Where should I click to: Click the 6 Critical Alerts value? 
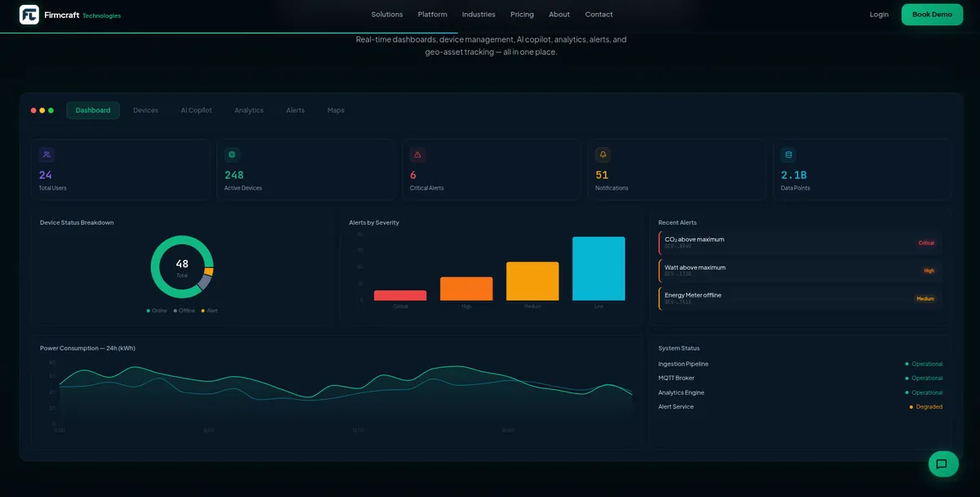click(x=413, y=175)
